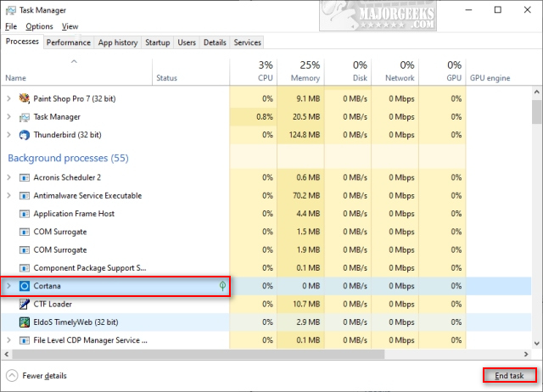Switch to the App history tab
Viewport: 543px width, 392px height.
(x=118, y=42)
